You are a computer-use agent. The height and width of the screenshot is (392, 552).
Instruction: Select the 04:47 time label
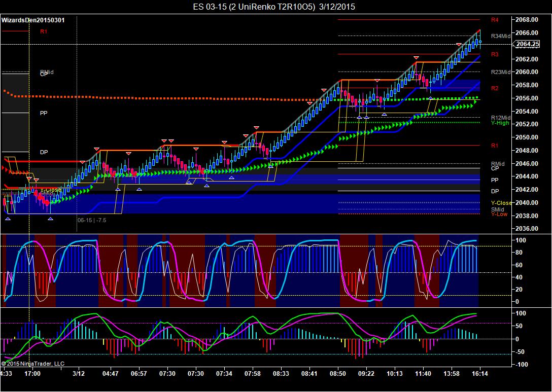110,374
